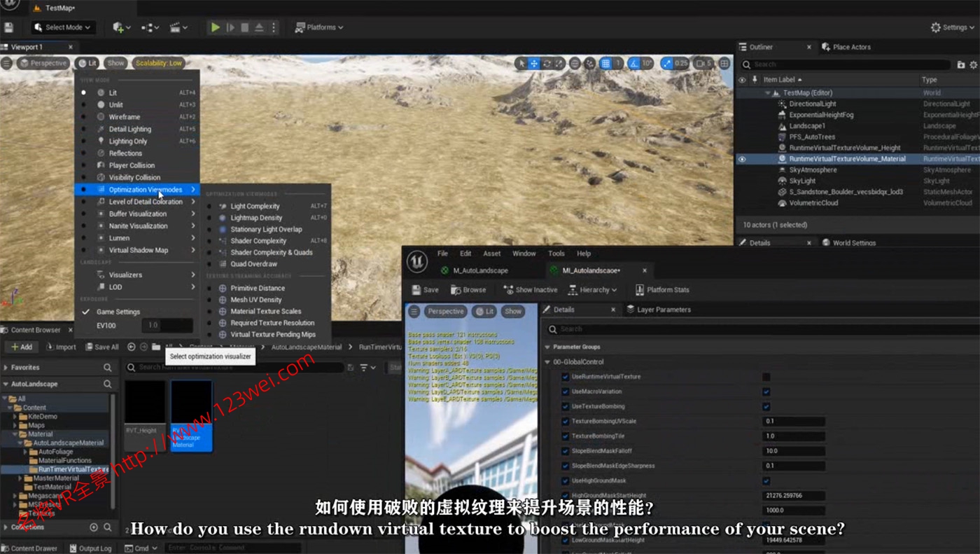Enable the UseRuntimeVirtualTexture value checkbox
This screenshot has height=554, width=980.
click(x=766, y=377)
